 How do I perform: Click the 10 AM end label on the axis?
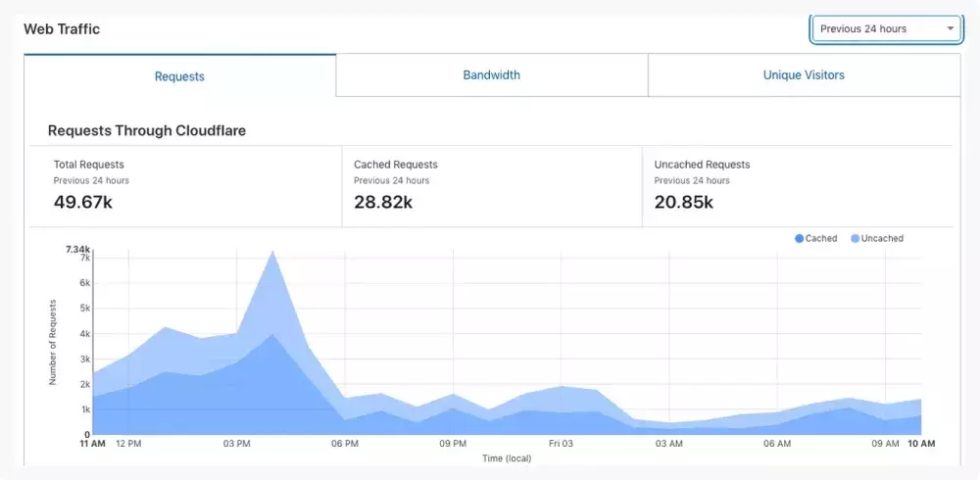[x=920, y=444]
